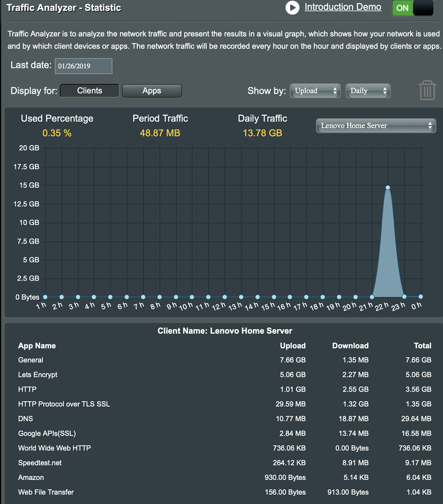Click the 1h data point on graph
The height and width of the screenshot is (504, 443).
pyautogui.click(x=45, y=297)
